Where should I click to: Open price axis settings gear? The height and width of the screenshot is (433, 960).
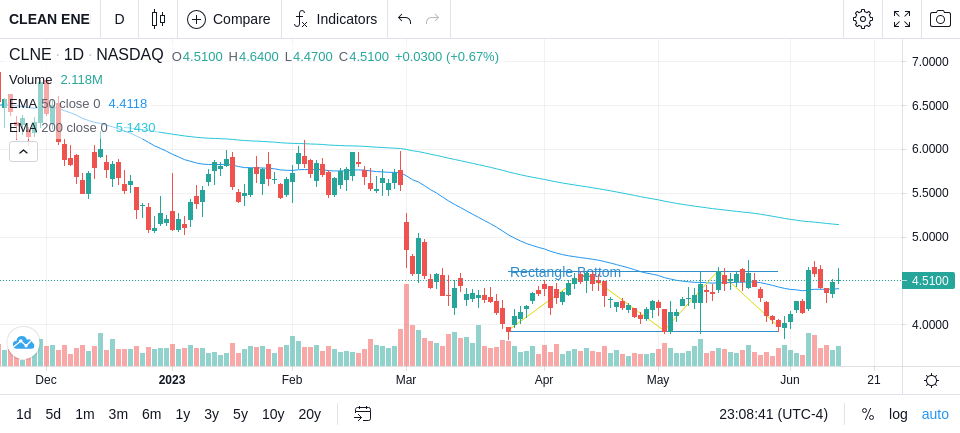pos(931,380)
